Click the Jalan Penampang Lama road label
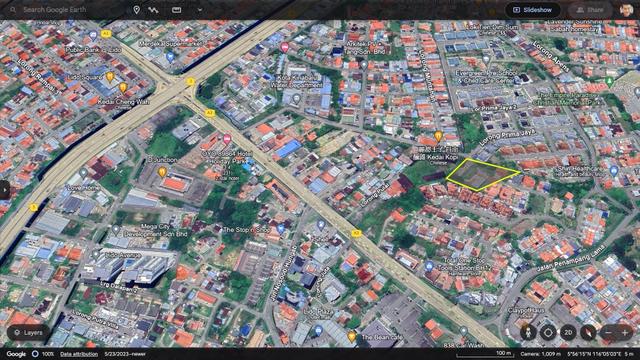This screenshot has width=640, height=360. [x=570, y=258]
